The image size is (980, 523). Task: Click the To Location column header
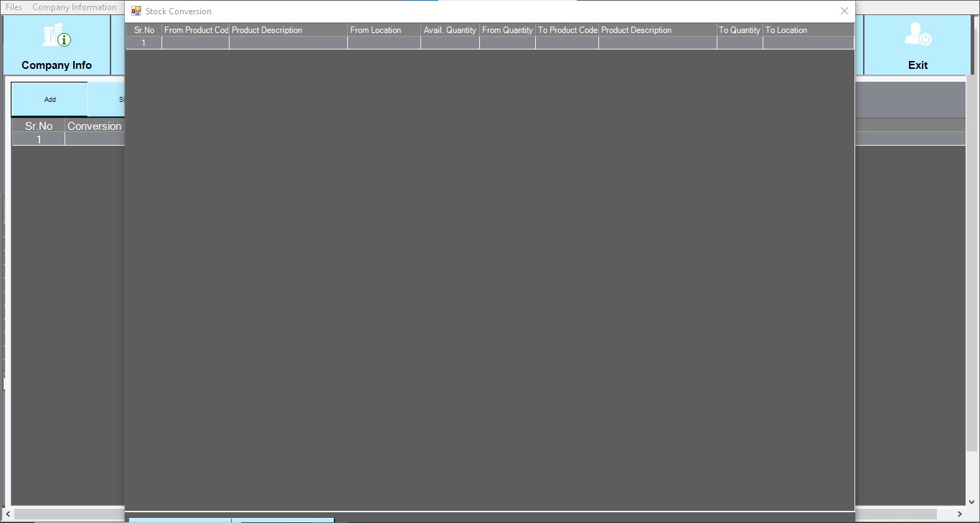(x=808, y=30)
